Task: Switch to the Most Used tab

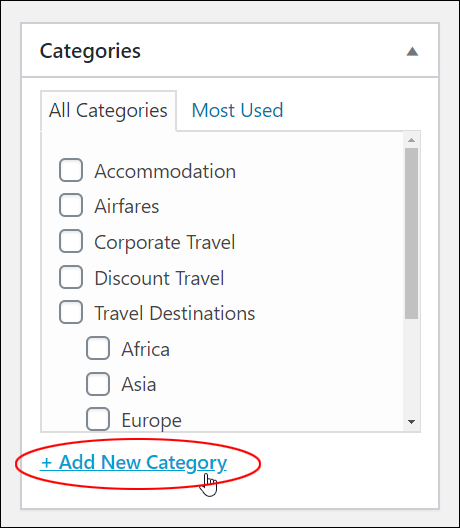Action: [x=237, y=110]
